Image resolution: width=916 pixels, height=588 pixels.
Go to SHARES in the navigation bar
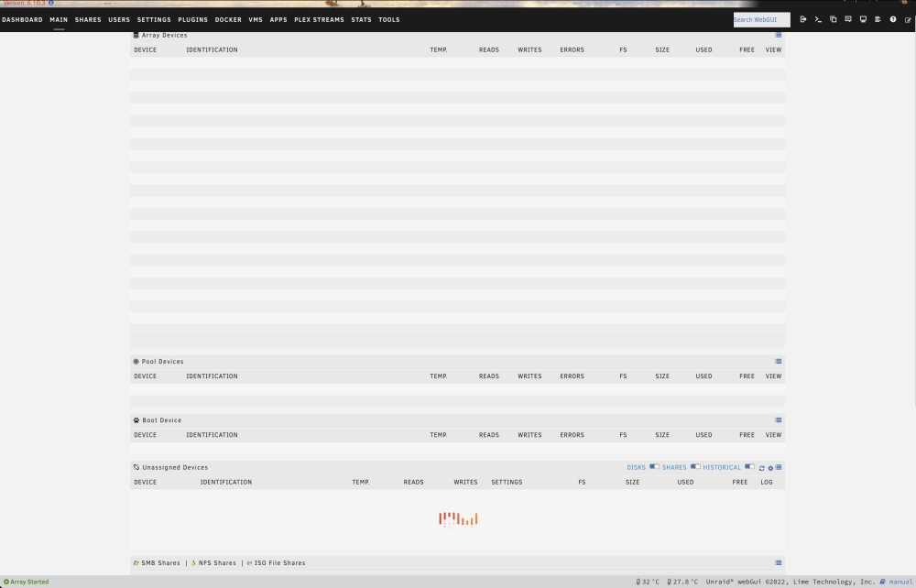point(88,19)
